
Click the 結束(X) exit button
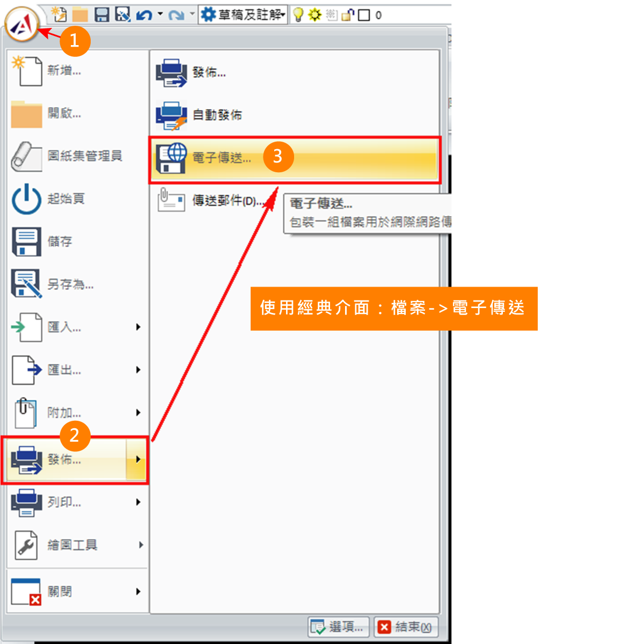pos(406,626)
